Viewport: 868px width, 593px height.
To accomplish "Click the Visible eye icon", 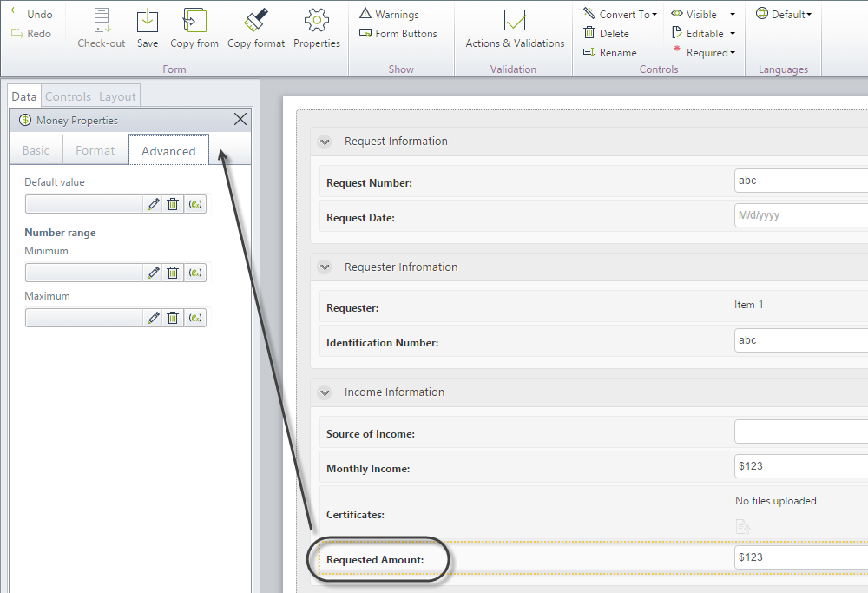I will click(677, 13).
